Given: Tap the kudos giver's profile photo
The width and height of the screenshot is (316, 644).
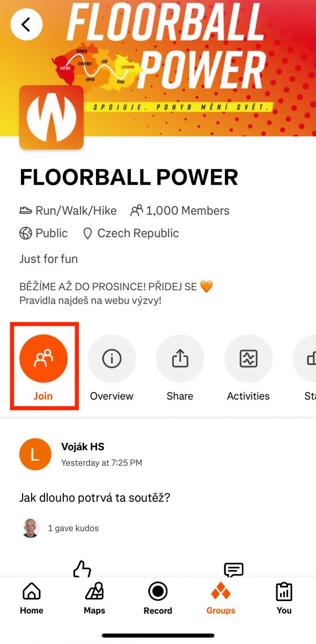Looking at the screenshot, I should point(31,528).
